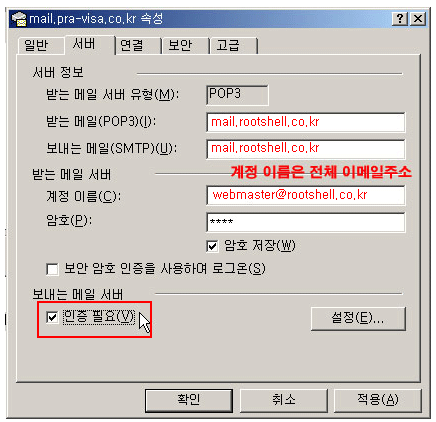Image resolution: width=436 pixels, height=422 pixels.
Task: Focus the 계정 이름(C) input field
Action: 306,195
